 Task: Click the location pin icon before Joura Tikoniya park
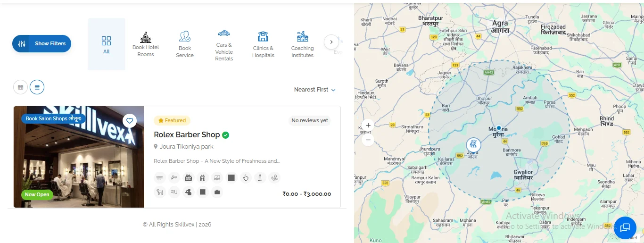[x=156, y=147]
